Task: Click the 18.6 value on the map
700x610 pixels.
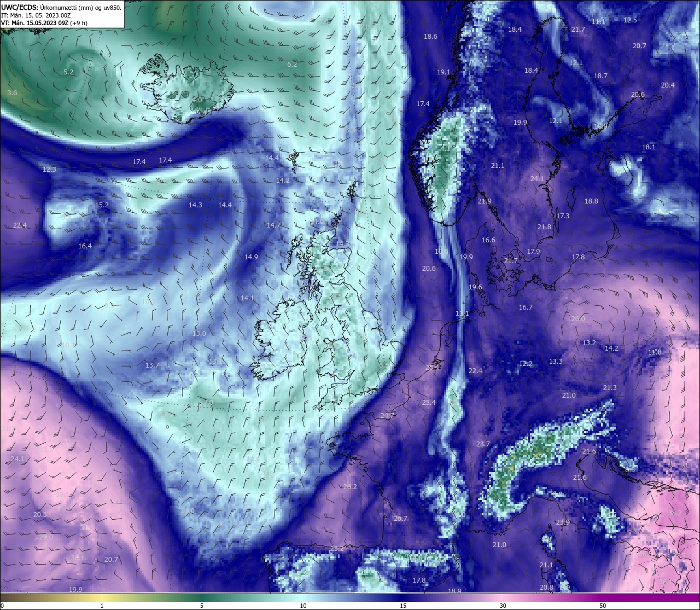Action: point(430,37)
